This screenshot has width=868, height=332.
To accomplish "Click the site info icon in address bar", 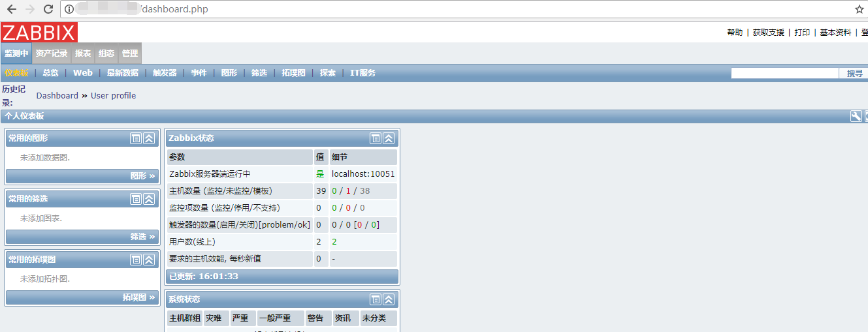I will pyautogui.click(x=69, y=9).
